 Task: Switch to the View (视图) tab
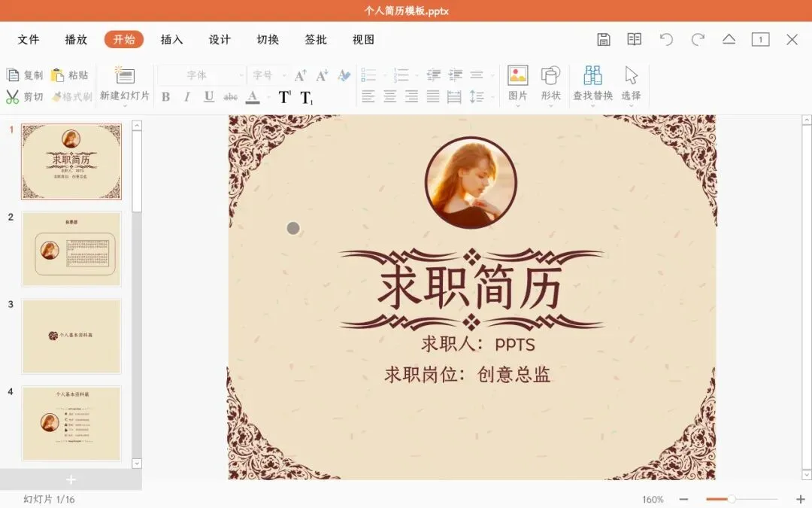point(363,39)
